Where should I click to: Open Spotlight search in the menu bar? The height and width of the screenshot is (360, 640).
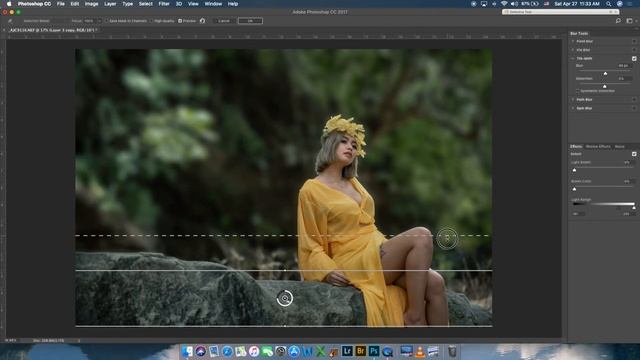click(x=609, y=4)
